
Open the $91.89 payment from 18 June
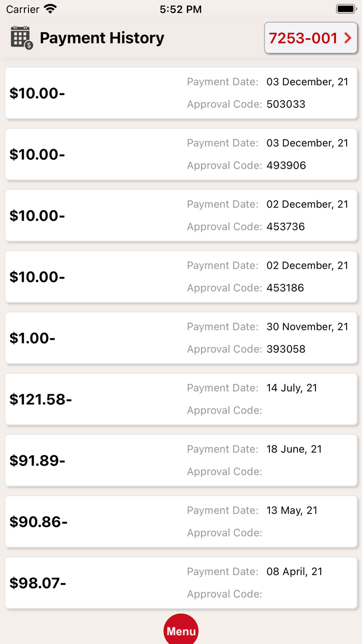pos(180,460)
